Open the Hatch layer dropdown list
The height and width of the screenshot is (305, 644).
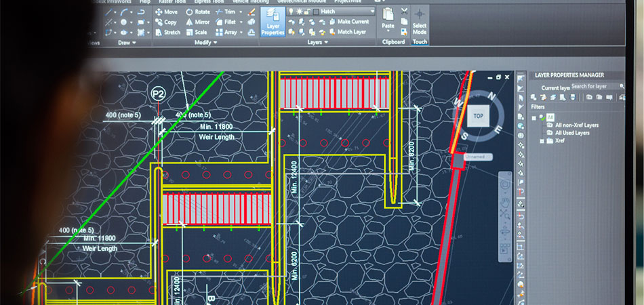pyautogui.click(x=372, y=12)
